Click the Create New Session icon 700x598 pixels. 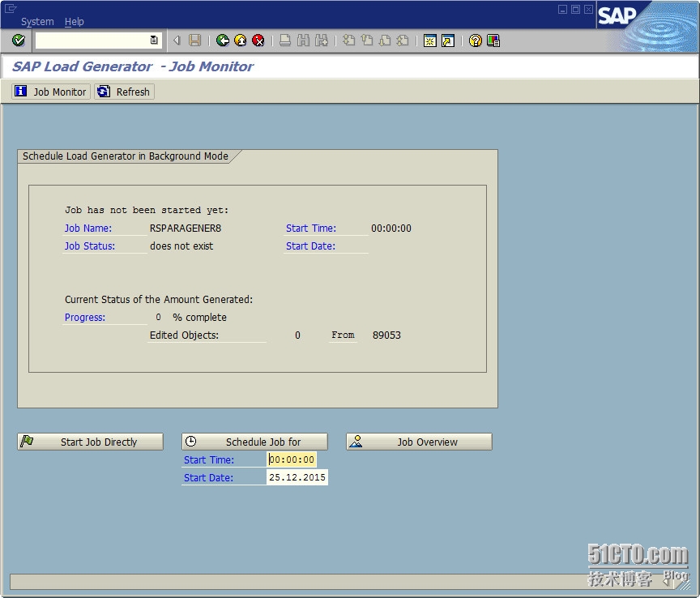pyautogui.click(x=429, y=41)
